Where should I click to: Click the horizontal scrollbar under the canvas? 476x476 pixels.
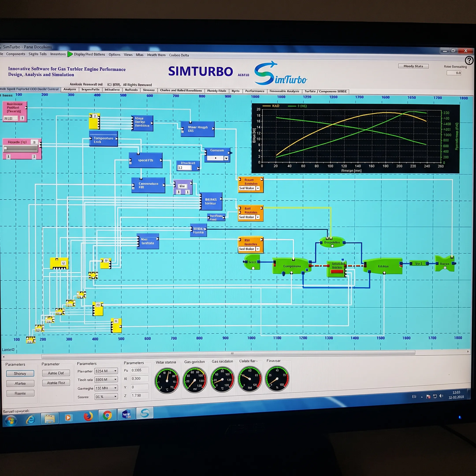(228, 355)
